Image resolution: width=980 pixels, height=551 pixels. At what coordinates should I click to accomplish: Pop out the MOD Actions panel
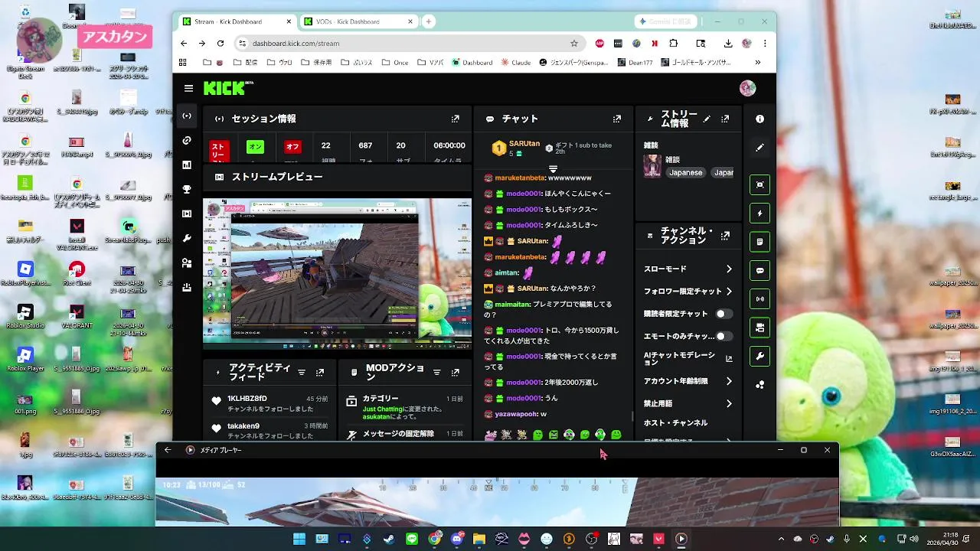coord(456,373)
